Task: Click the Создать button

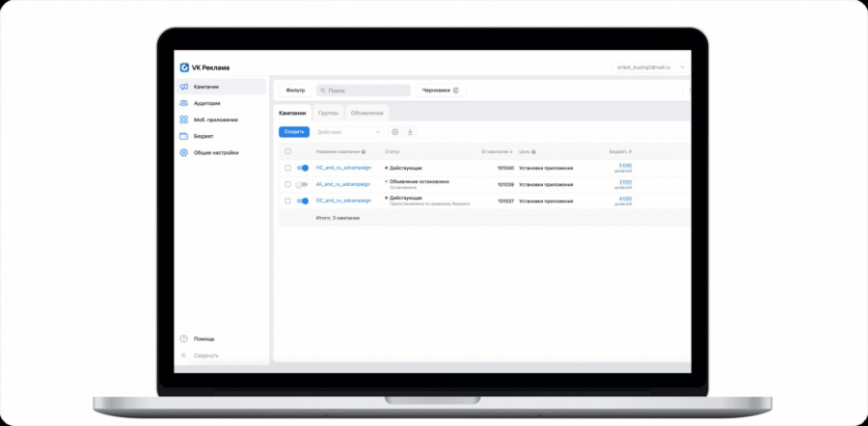Action: point(294,132)
